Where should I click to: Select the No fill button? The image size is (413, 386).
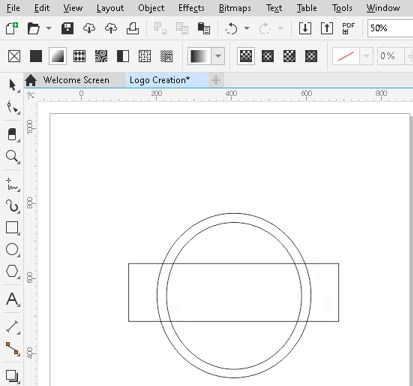14,56
